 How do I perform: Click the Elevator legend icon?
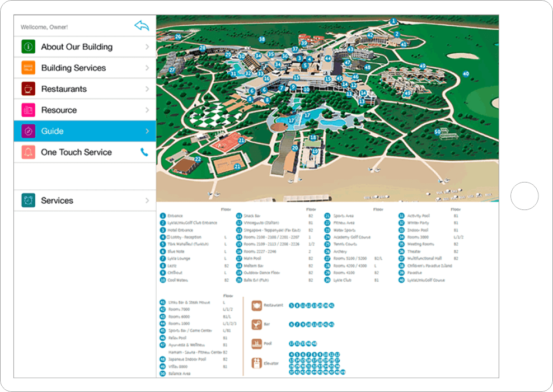(257, 363)
